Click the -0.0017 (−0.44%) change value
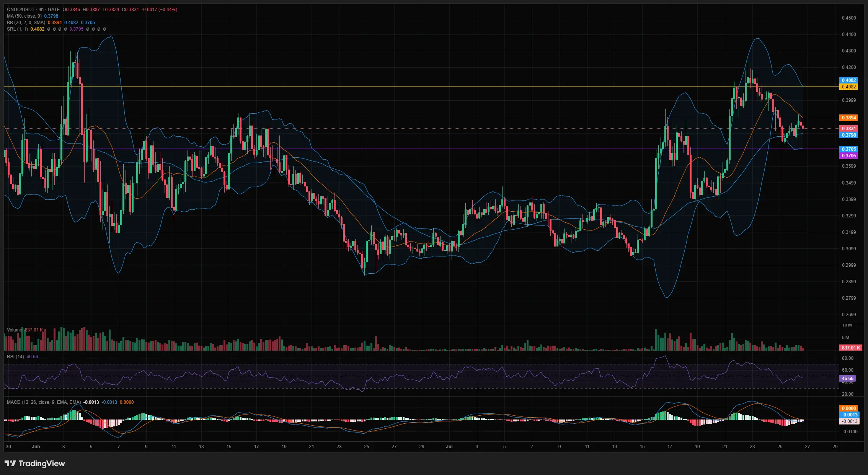Viewport: 868px width, 475px height. (x=160, y=10)
